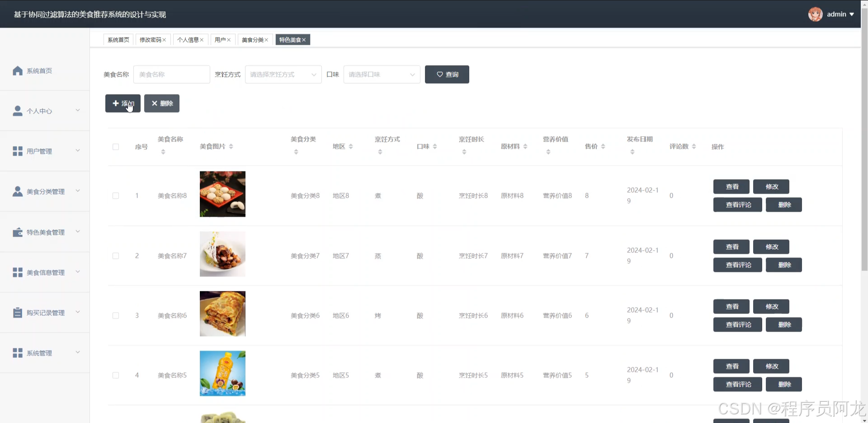The image size is (868, 423).
Task: Expand the 系统管理 menu chevron
Action: click(78, 352)
